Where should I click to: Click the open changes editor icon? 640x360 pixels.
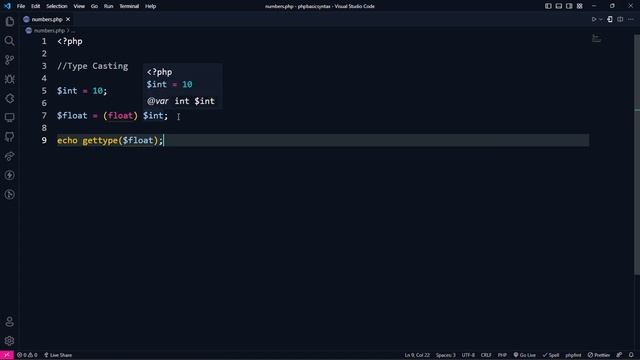coord(610,19)
